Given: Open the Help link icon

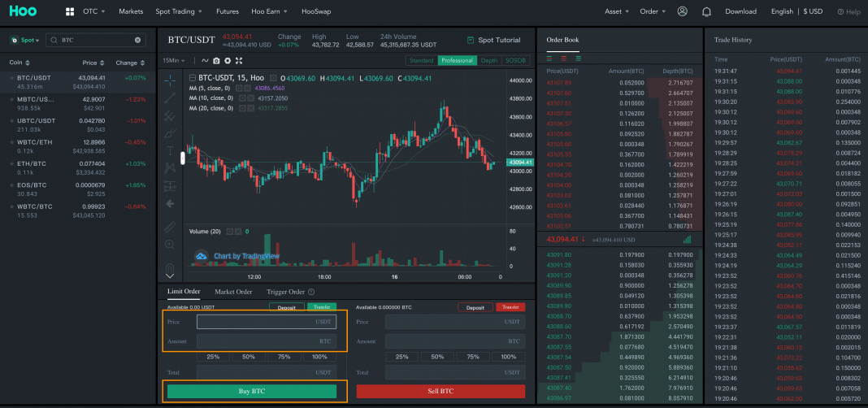Looking at the screenshot, I should click(841, 11).
